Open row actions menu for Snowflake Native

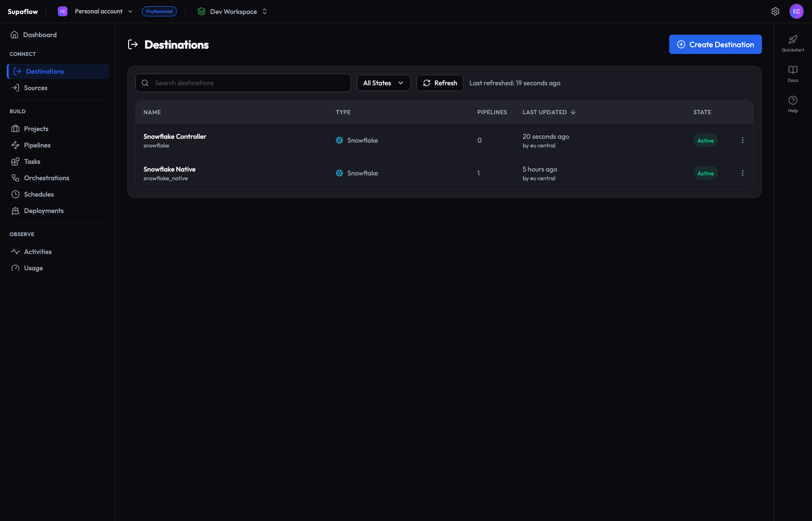pyautogui.click(x=742, y=173)
